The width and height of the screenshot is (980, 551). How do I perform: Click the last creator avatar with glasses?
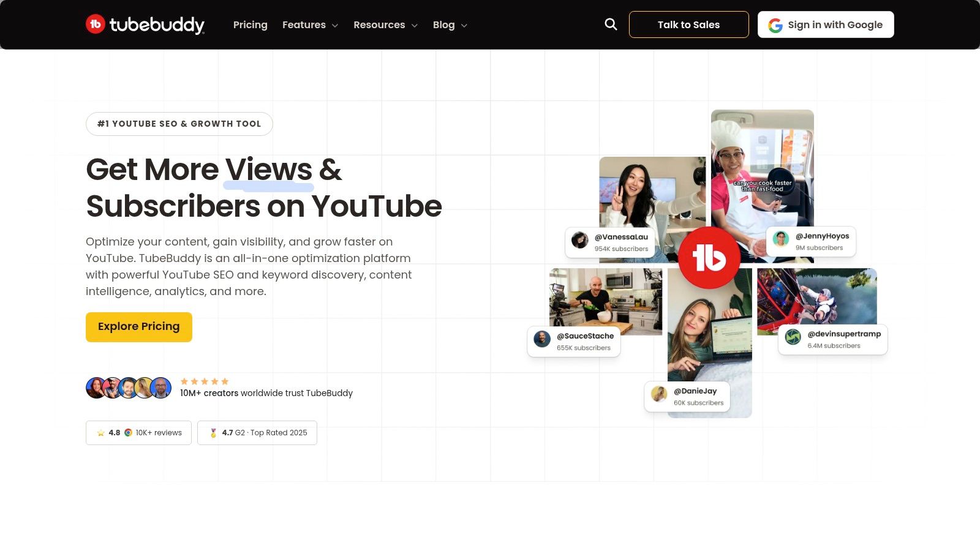click(x=160, y=388)
